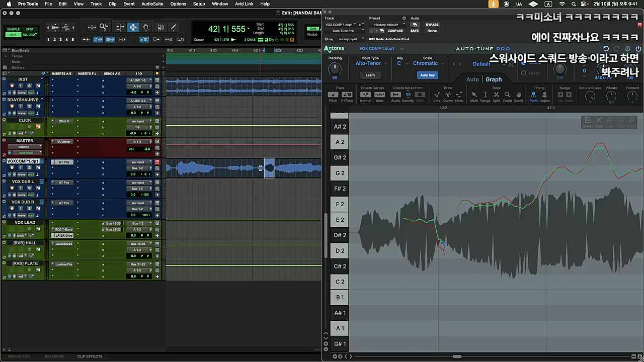Click the BYPASS button
The height and width of the screenshot is (362, 644).
tap(432, 25)
